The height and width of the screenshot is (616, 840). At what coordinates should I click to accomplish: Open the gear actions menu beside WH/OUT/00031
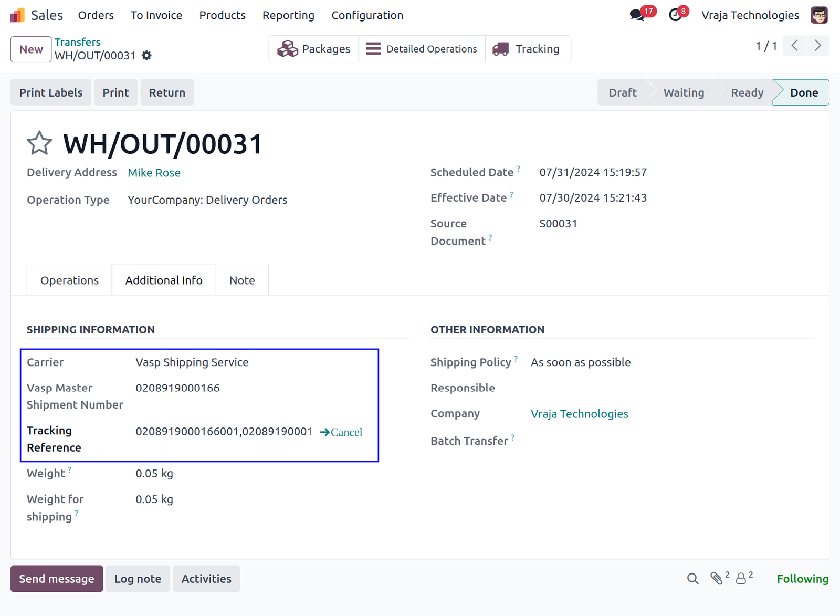(x=147, y=56)
